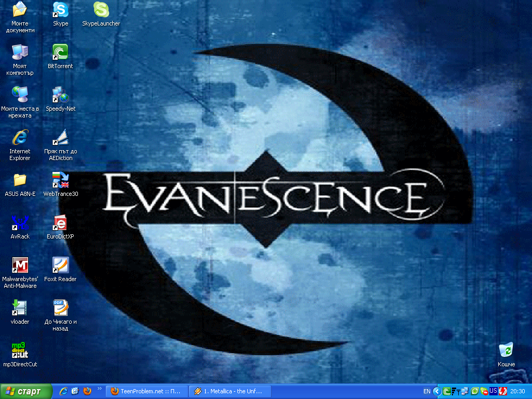
Task: Click the Skype offline status tray icon
Action: 484,392
